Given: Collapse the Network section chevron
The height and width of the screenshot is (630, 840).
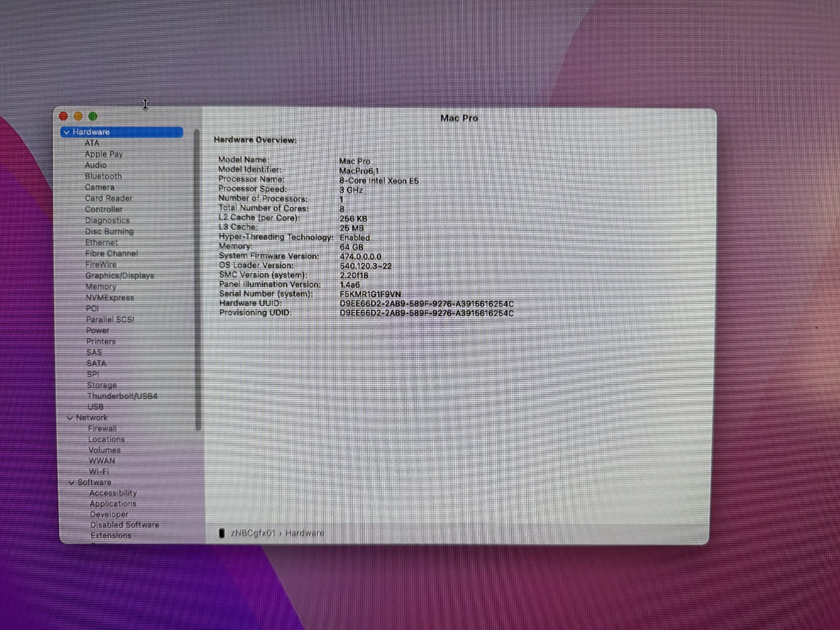Looking at the screenshot, I should coord(70,418).
